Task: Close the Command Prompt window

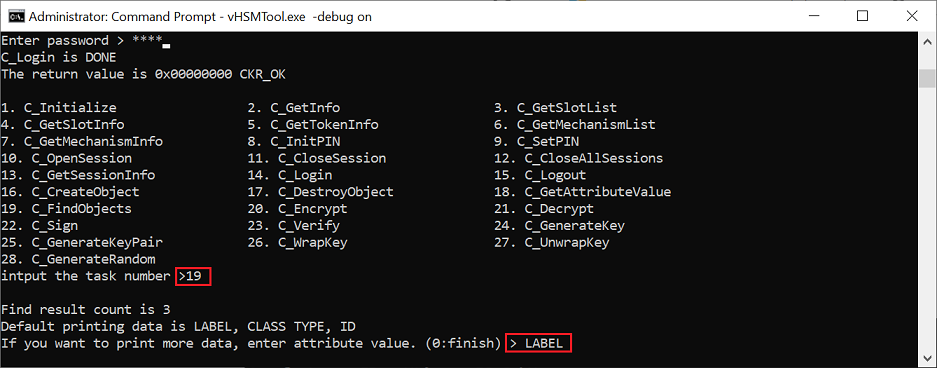Action: point(912,16)
